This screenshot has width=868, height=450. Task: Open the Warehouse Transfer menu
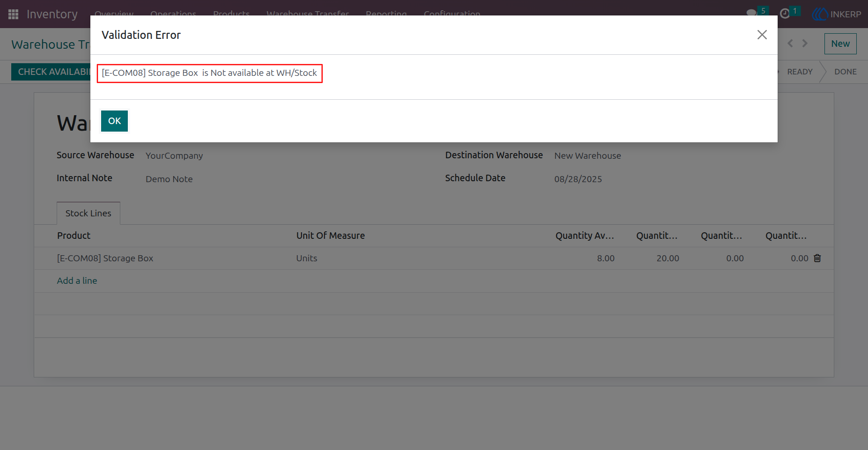pyautogui.click(x=308, y=13)
